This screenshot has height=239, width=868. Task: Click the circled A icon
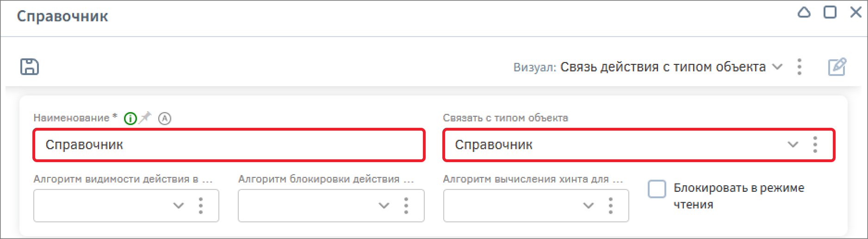[x=165, y=119]
